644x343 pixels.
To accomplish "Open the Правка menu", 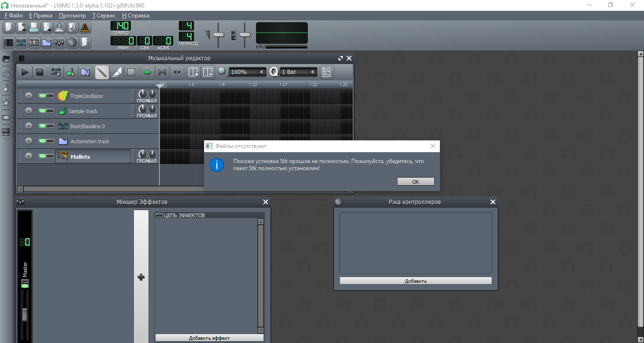I will click(41, 16).
